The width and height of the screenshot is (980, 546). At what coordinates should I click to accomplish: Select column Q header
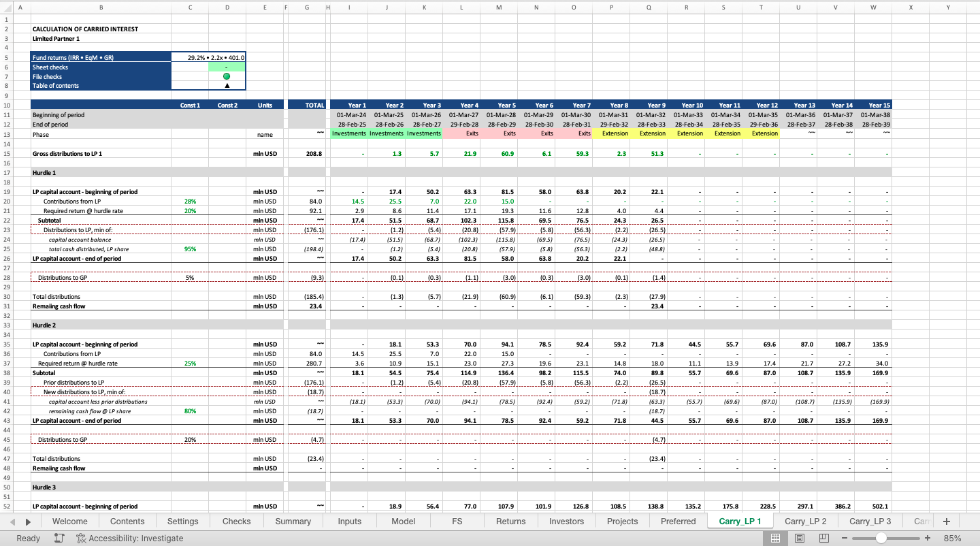[x=649, y=7]
